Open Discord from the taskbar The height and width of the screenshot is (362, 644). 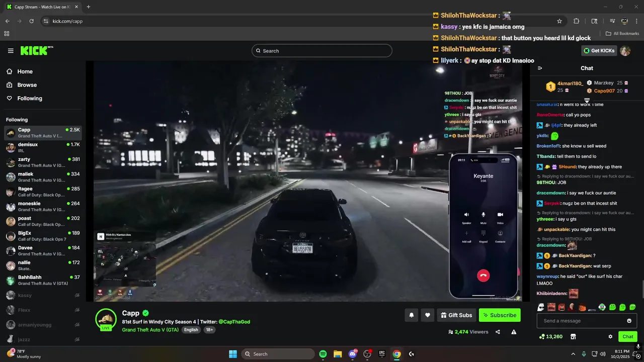click(x=352, y=354)
